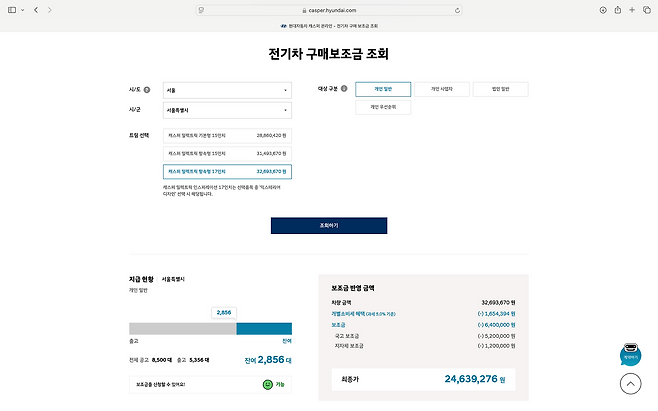Open the Safari downloads icon
The image size is (658, 411).
tap(603, 9)
